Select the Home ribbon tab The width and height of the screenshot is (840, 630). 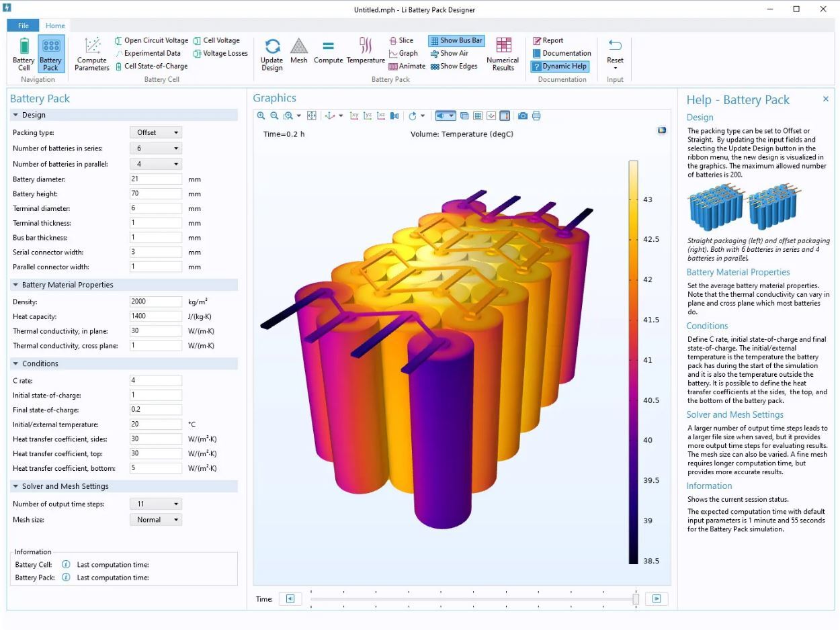55,25
